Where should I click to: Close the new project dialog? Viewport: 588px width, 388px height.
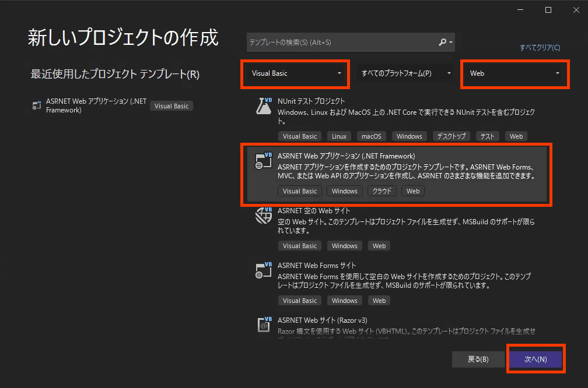(x=576, y=10)
